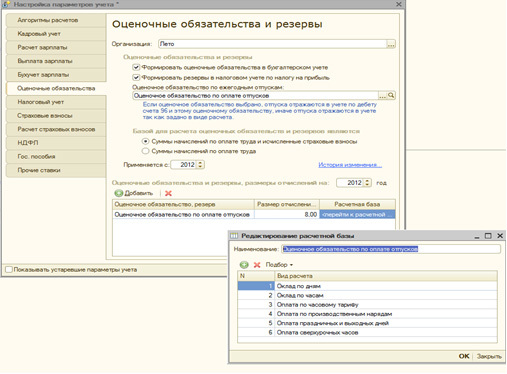Adjust year stepper for размеры отчислений на
Image resolution: width=507 pixels, height=374 pixels.
click(367, 183)
